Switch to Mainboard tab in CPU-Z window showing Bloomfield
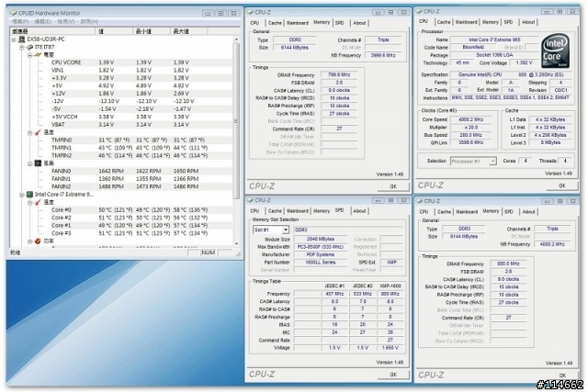 (x=466, y=22)
